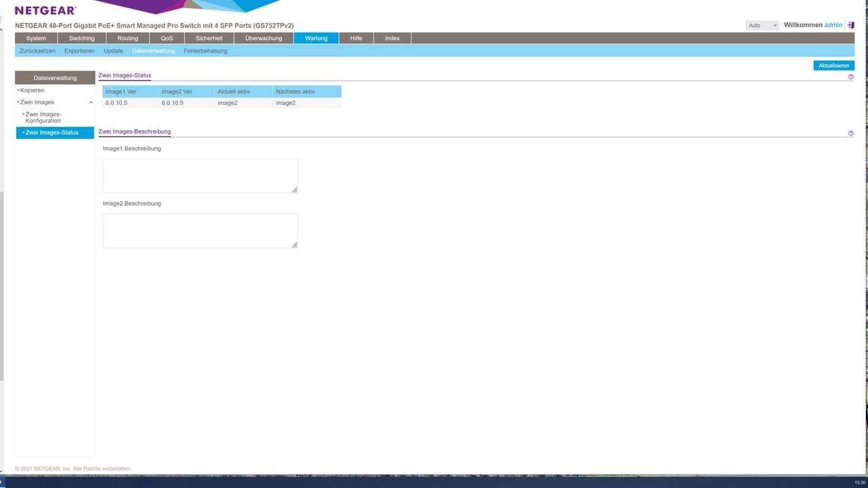Click the logout icon next to admin

coord(850,25)
